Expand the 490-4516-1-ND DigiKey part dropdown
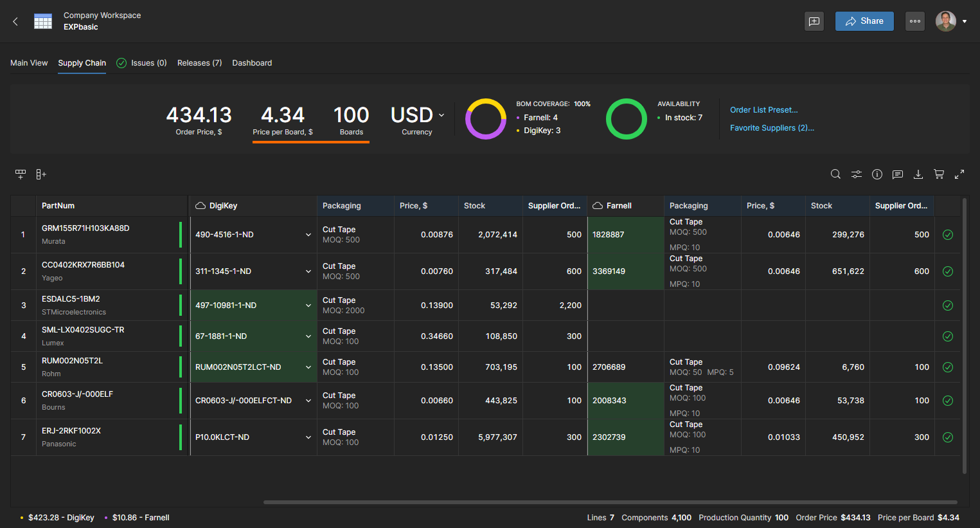 click(308, 235)
